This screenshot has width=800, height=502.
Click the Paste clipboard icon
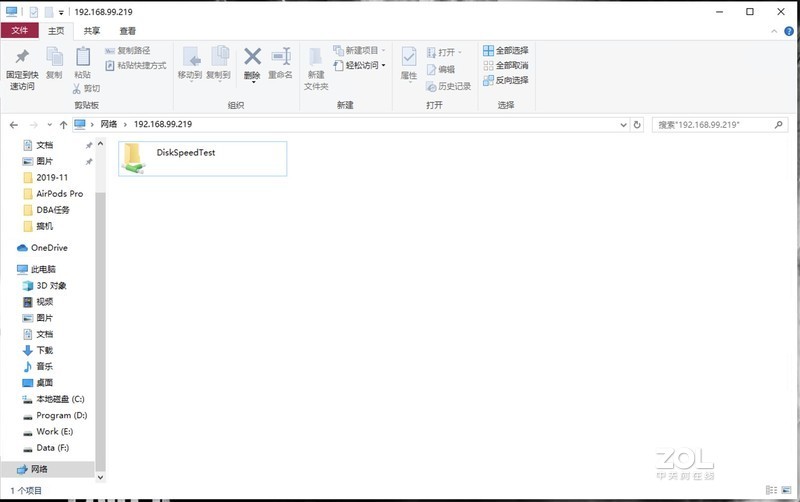click(x=83, y=57)
